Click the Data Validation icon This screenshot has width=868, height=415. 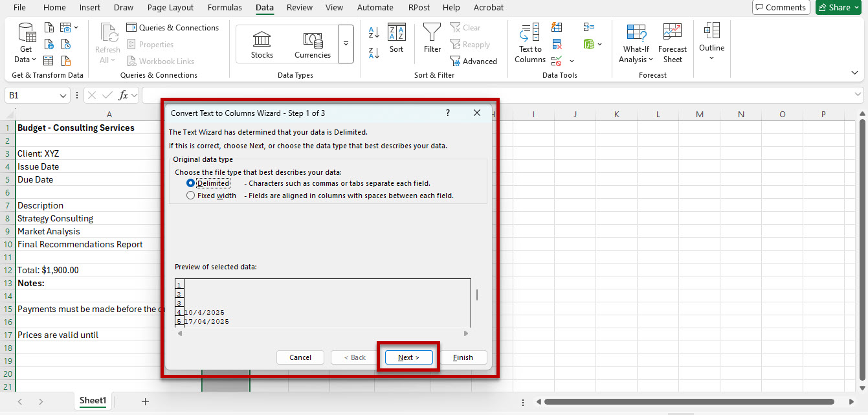pos(557,61)
